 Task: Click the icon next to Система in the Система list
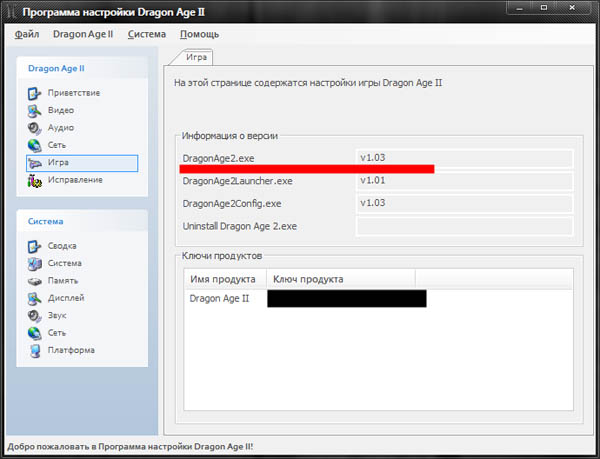[x=34, y=264]
